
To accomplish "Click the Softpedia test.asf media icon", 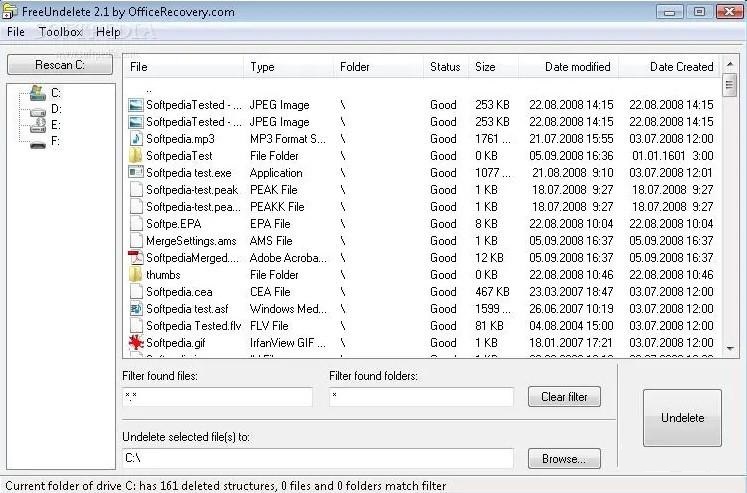I will [x=136, y=309].
